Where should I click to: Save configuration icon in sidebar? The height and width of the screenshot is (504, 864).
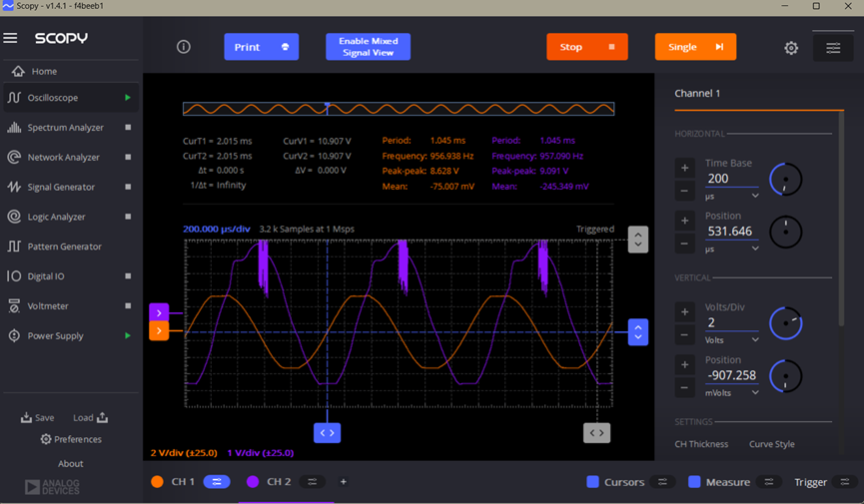[26, 417]
